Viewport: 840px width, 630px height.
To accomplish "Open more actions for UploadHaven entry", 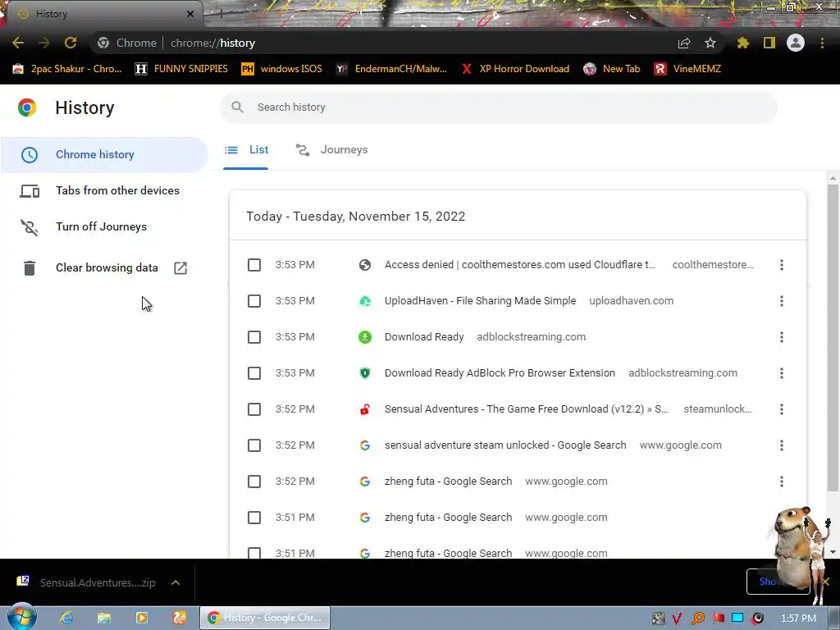I will click(x=782, y=301).
